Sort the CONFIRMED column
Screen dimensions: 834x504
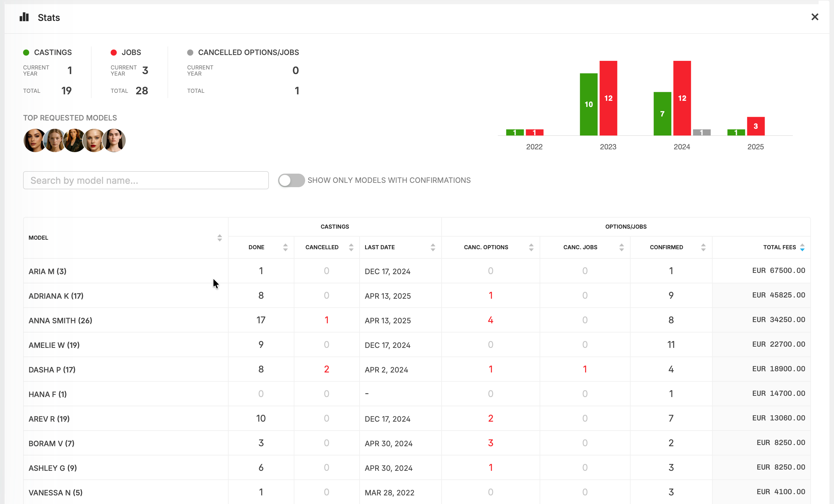[703, 247]
